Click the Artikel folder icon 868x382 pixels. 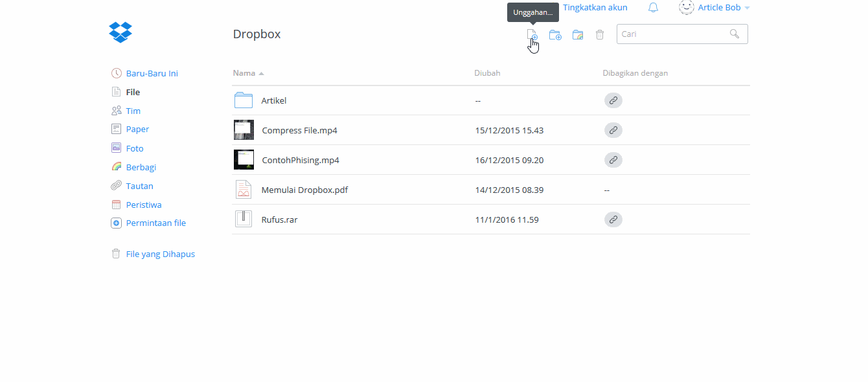click(x=244, y=100)
